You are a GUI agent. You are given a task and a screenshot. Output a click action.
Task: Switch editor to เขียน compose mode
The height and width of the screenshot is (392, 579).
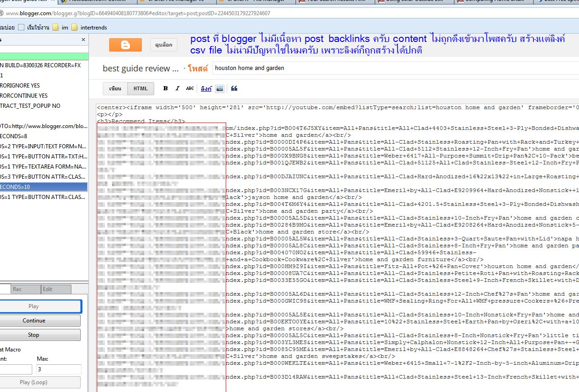click(x=115, y=88)
